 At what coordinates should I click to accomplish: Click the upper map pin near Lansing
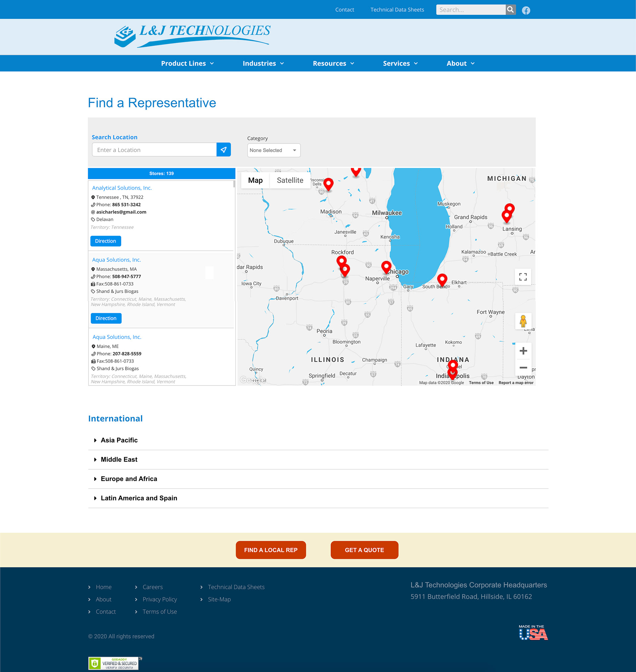click(509, 209)
